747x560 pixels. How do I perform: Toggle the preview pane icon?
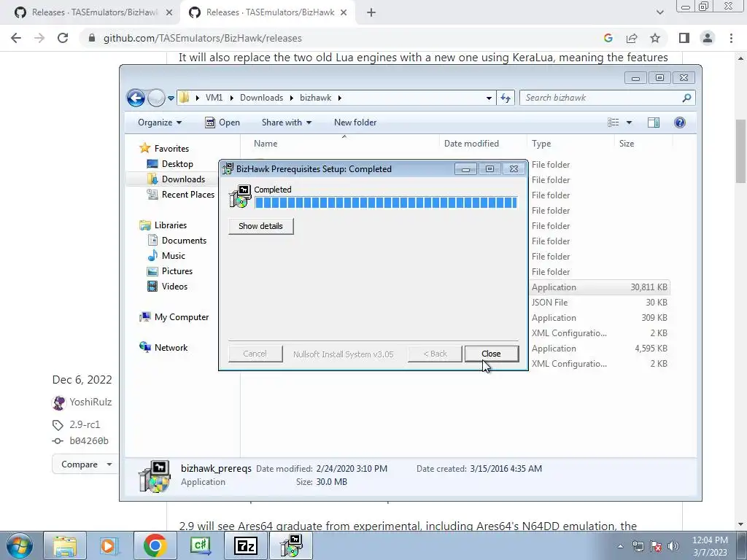654,122
